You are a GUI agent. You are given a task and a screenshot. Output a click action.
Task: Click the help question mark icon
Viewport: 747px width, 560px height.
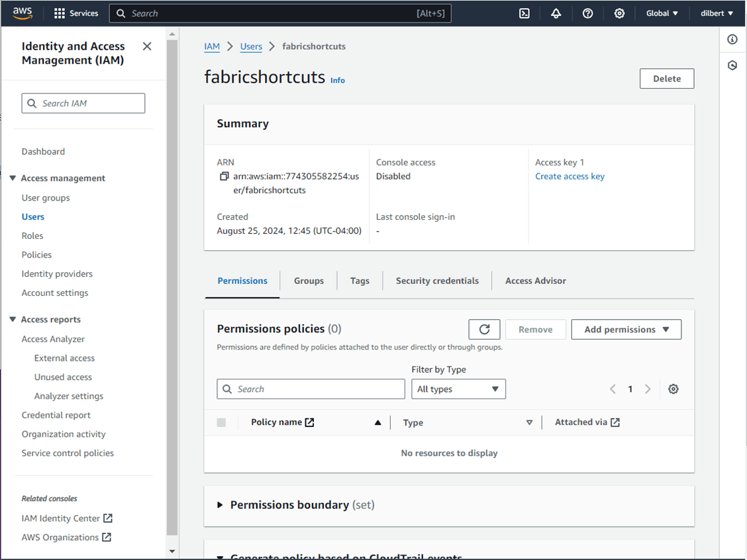coord(587,13)
